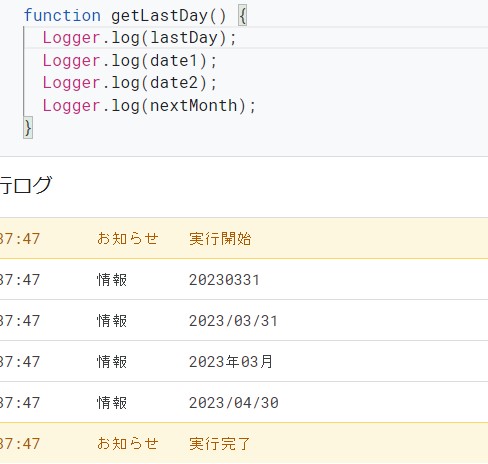Click the timestamp in the 20230331 row
The width and height of the screenshot is (488, 464).
[x=20, y=280]
